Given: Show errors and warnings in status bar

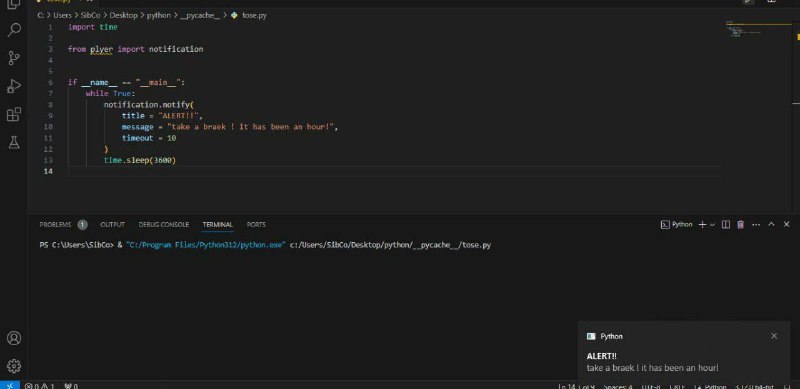Looking at the screenshot, I should point(40,386).
